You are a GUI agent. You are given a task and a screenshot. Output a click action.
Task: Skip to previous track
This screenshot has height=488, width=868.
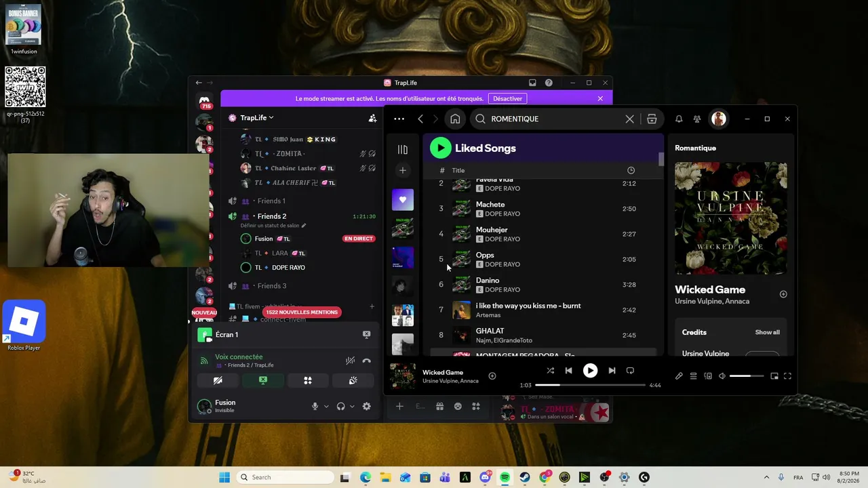pyautogui.click(x=568, y=371)
